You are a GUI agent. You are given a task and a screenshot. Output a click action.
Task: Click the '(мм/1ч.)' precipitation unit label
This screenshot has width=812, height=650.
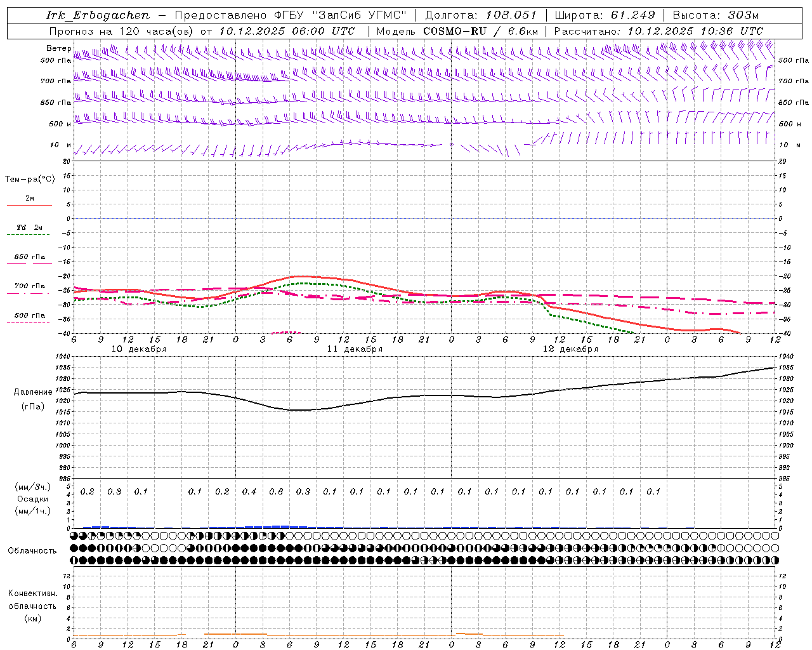pyautogui.click(x=32, y=511)
